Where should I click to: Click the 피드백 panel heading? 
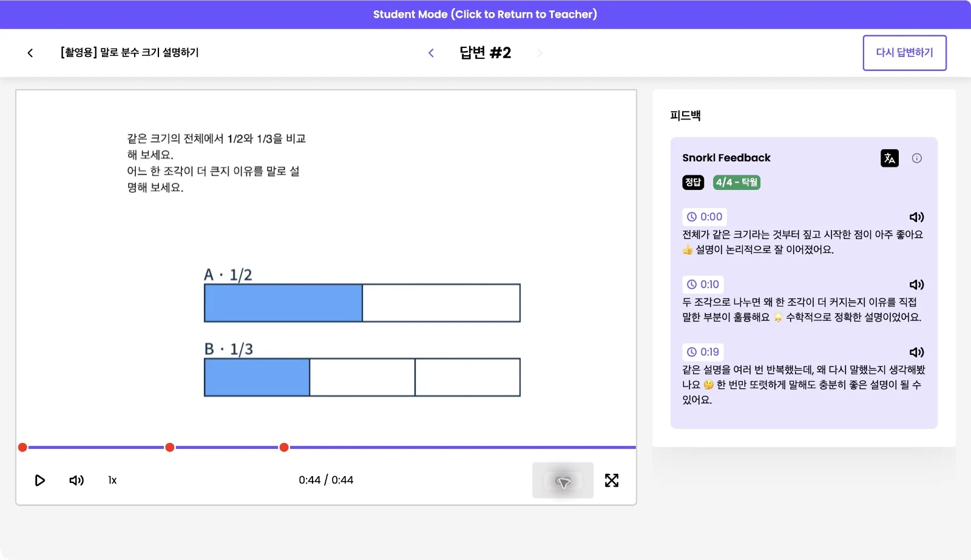(x=685, y=115)
